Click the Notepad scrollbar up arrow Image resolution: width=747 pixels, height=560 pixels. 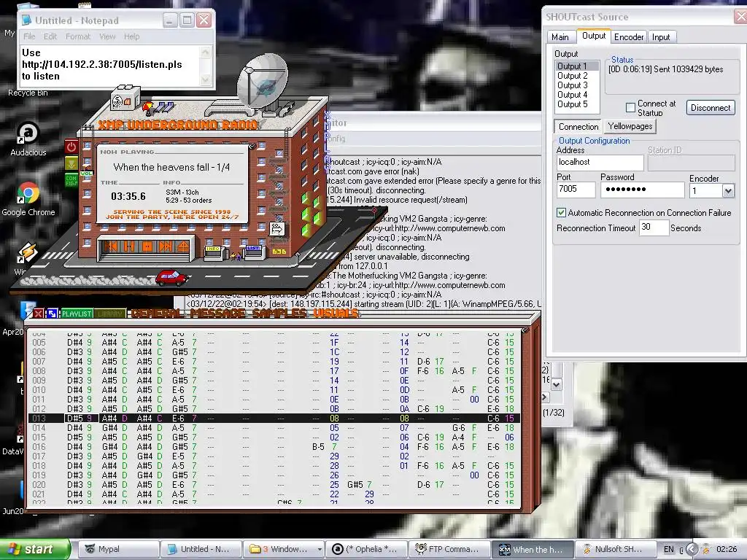pyautogui.click(x=205, y=52)
